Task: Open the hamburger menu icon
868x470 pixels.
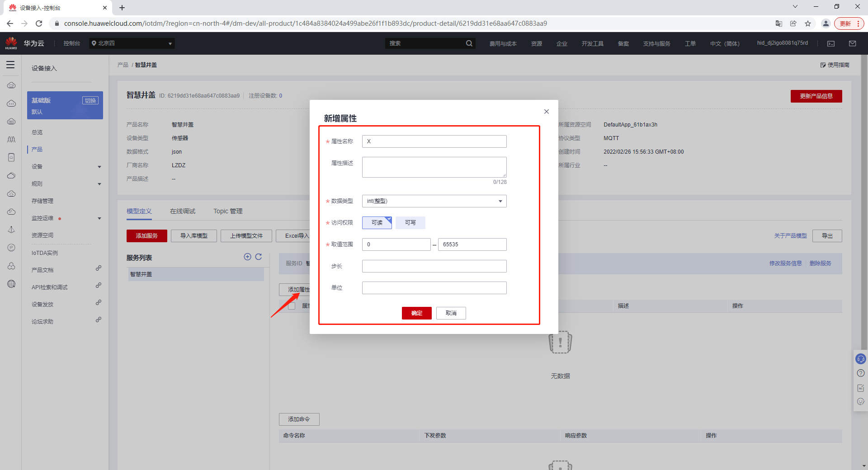Action: pos(10,65)
